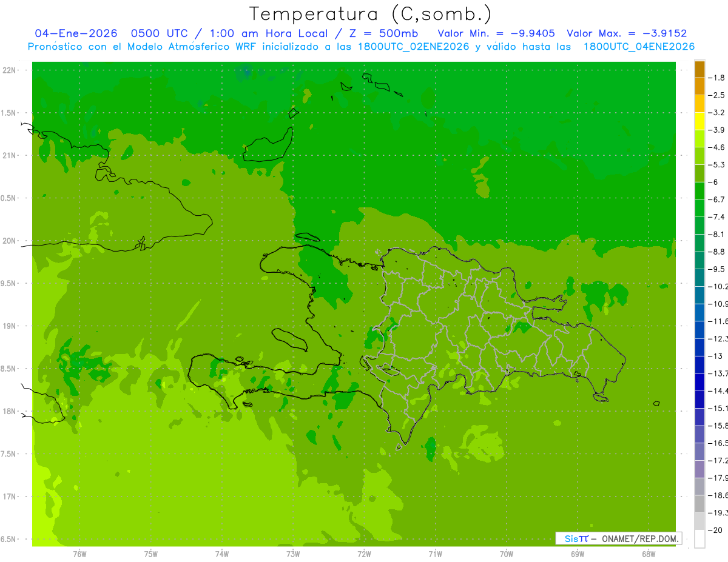
Task: Click the '70W' longitude label
Action: tap(507, 554)
